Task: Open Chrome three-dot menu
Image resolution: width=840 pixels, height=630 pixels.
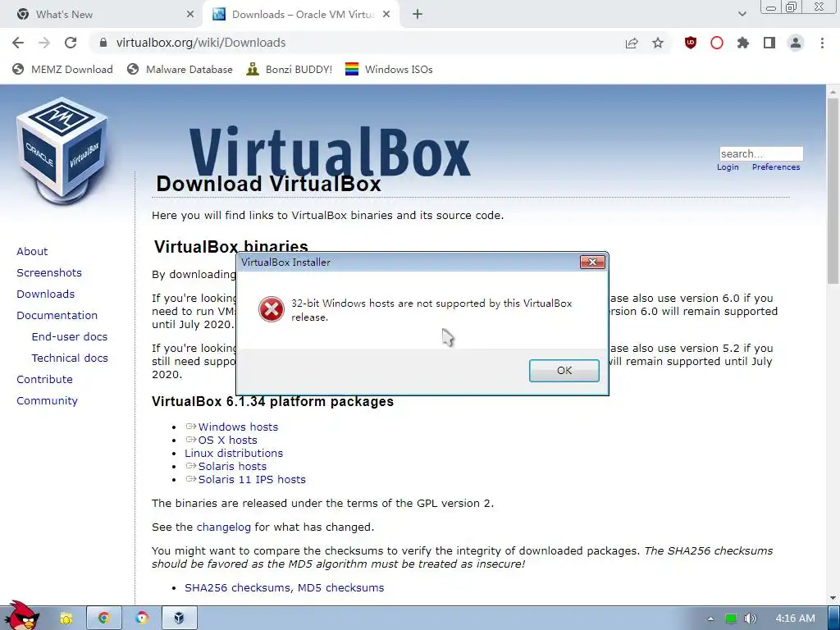Action: 822,43
